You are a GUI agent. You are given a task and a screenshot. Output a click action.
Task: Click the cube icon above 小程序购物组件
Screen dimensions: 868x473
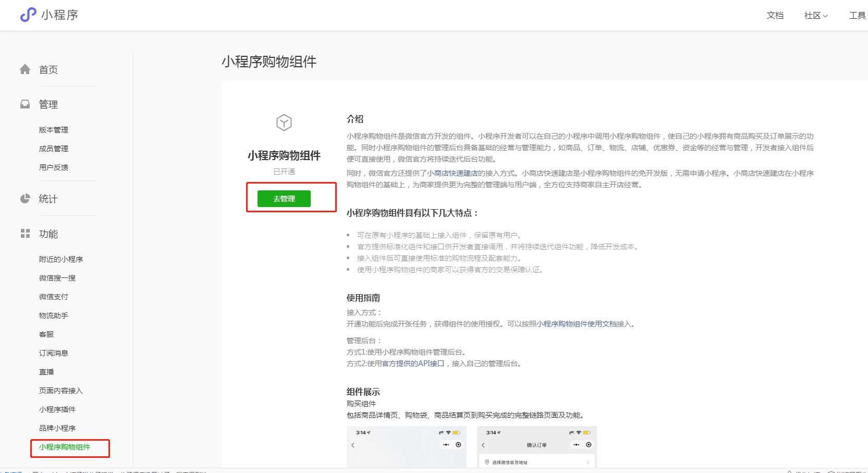(x=284, y=123)
